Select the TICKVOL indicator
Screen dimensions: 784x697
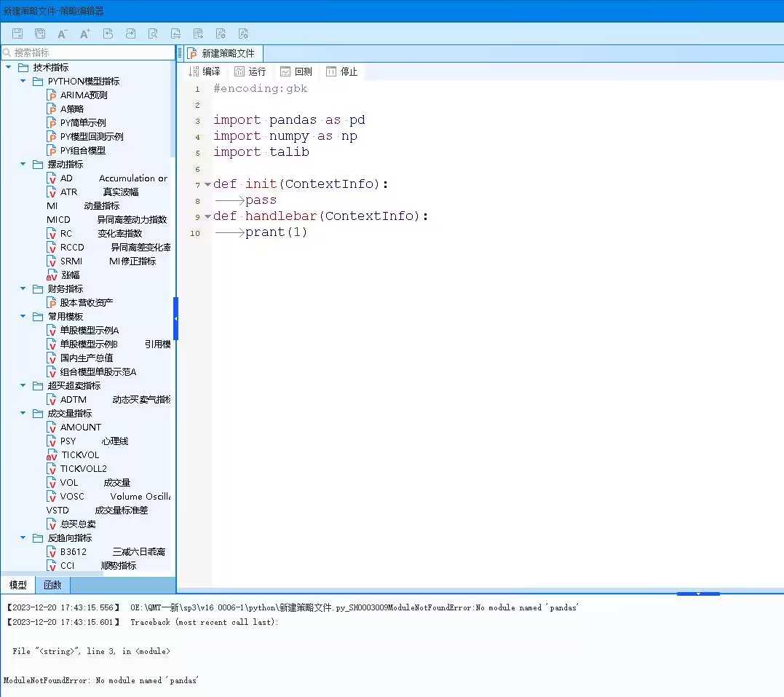(73, 454)
